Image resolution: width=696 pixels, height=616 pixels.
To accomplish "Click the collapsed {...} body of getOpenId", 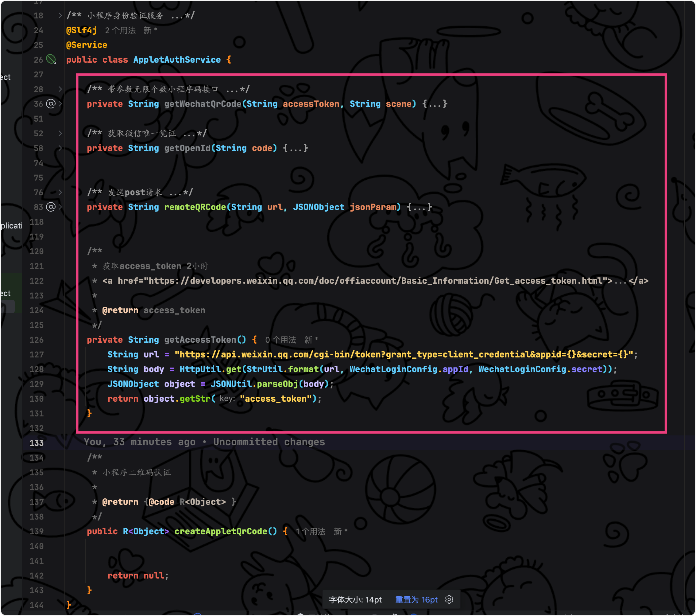I will [x=295, y=148].
